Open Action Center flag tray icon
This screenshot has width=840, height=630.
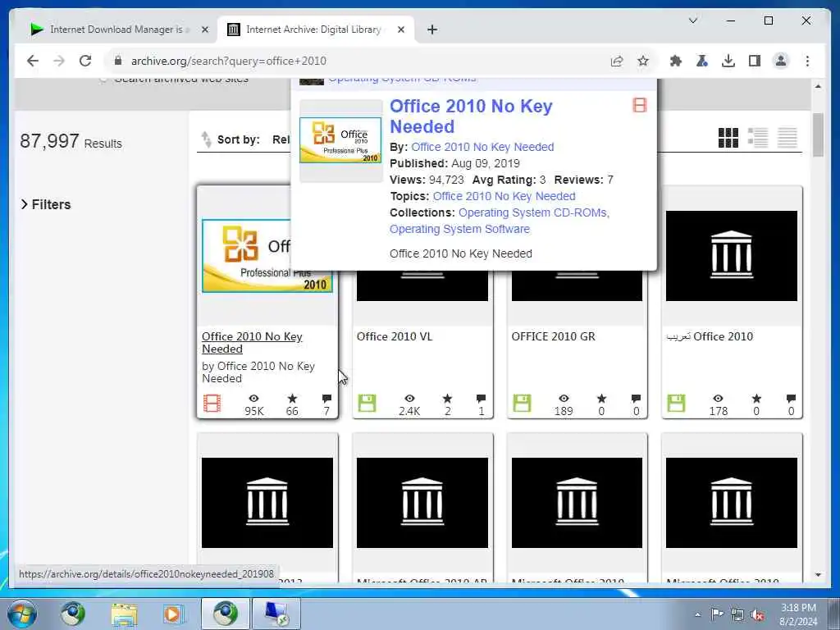(717, 614)
